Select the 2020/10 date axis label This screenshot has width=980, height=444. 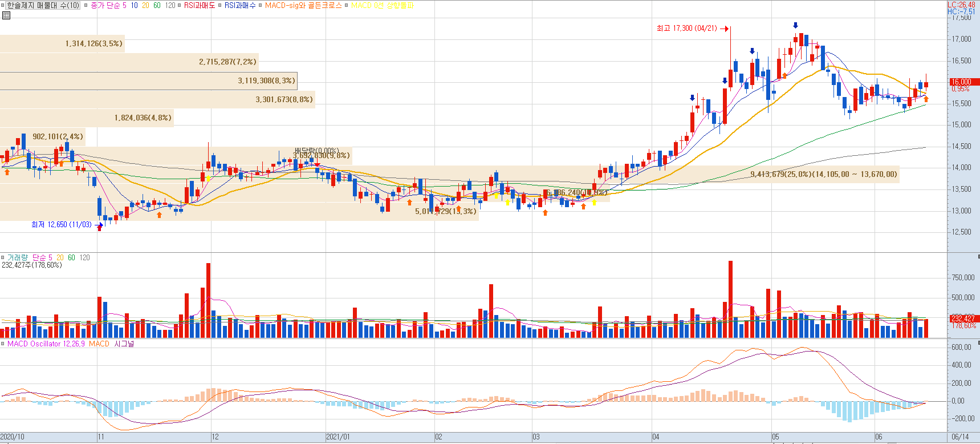coord(12,437)
